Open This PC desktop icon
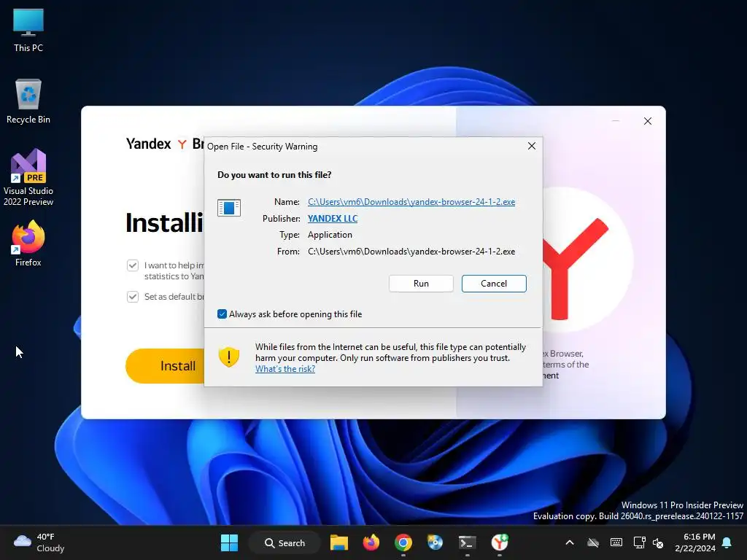This screenshot has width=747, height=560. (x=28, y=30)
